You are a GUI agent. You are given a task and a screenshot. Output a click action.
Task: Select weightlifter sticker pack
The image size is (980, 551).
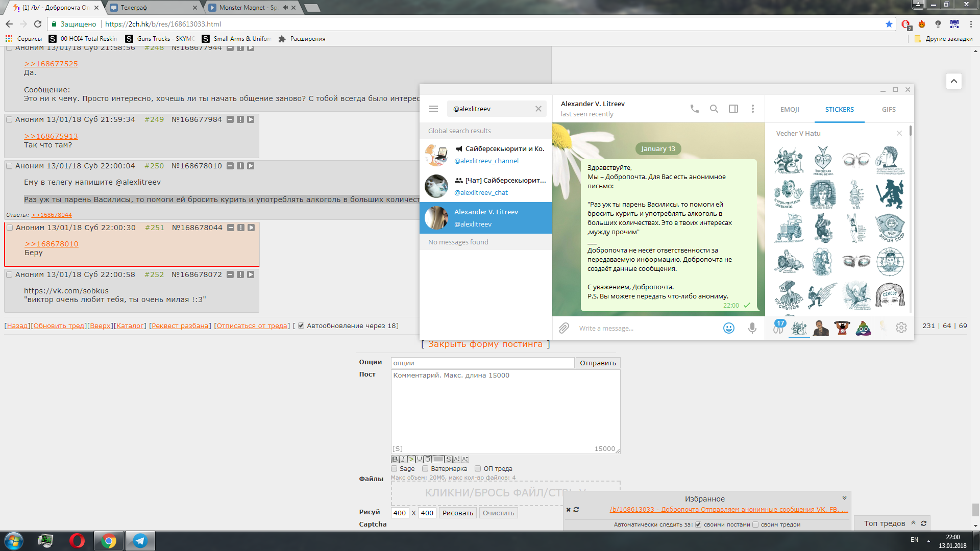pos(842,328)
